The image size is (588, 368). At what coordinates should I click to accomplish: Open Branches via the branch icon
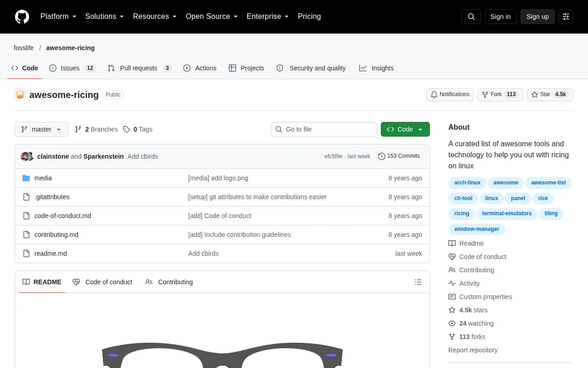pos(96,129)
